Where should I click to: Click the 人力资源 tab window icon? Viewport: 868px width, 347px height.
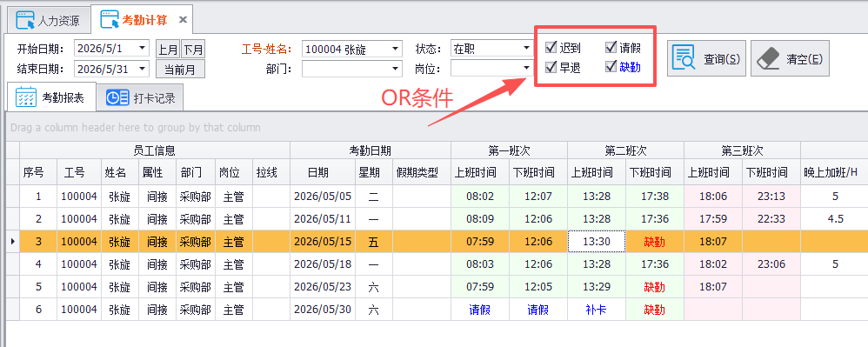25,21
